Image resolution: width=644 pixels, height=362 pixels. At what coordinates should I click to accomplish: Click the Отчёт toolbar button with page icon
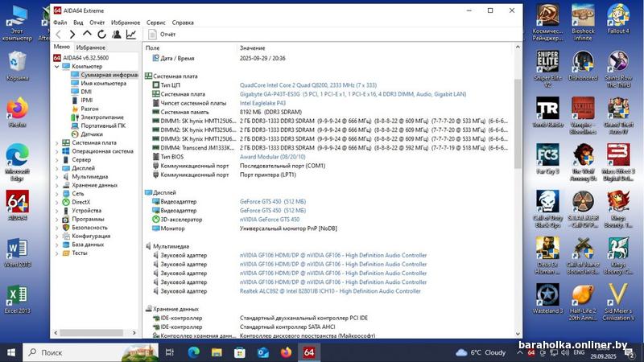pyautogui.click(x=162, y=35)
